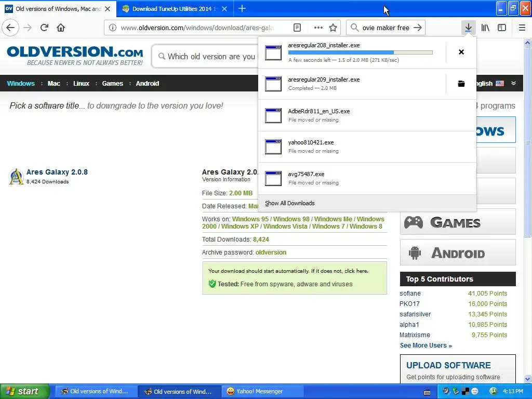Select Games in site navigation
The height and width of the screenshot is (399, 532).
[112, 83]
